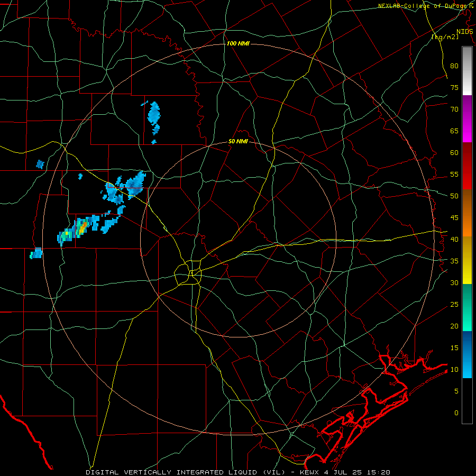The width and height of the screenshot is (476, 476).
Task: Click the '40' value on the VIL scale
Action: coord(454,240)
